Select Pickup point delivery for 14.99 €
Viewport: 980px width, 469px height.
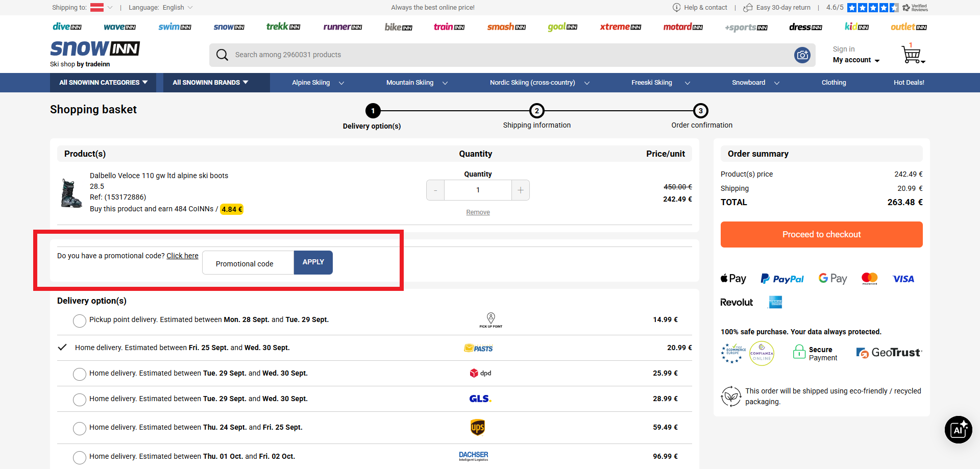(x=80, y=320)
